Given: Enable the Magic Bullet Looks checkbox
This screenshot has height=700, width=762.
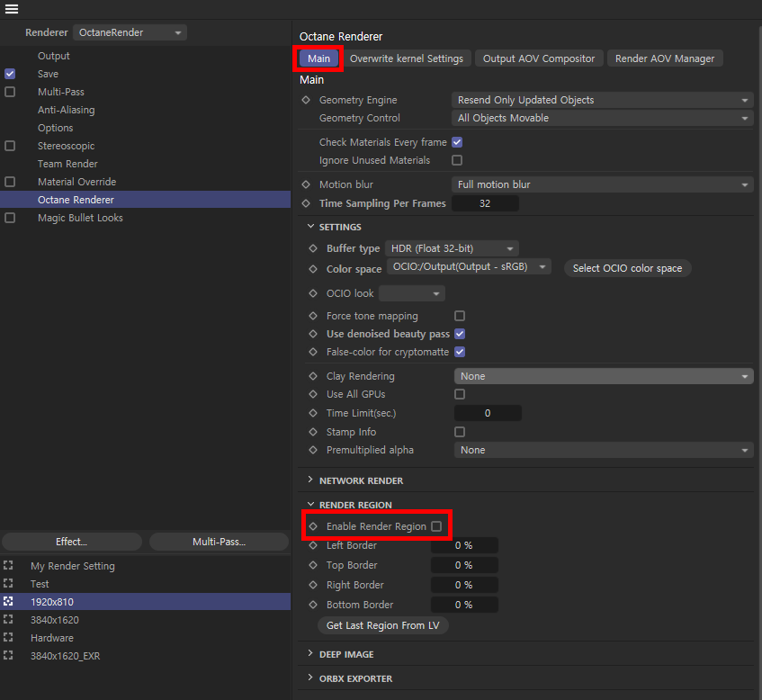Looking at the screenshot, I should click(x=10, y=218).
